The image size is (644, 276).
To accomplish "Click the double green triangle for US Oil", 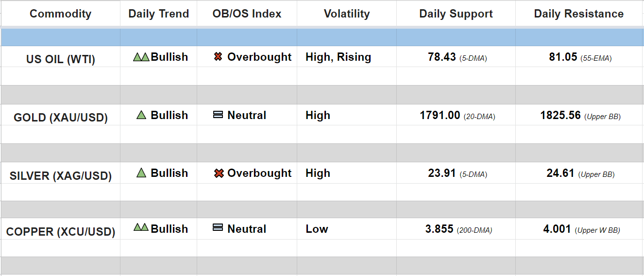I will pyautogui.click(x=141, y=57).
